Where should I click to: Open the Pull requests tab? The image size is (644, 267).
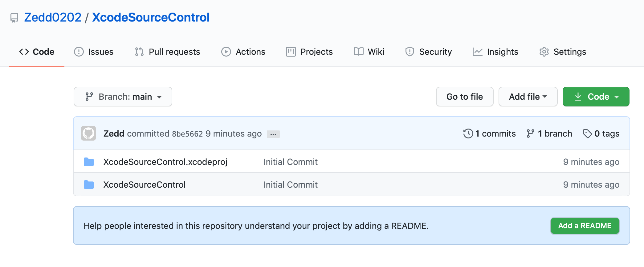[167, 52]
